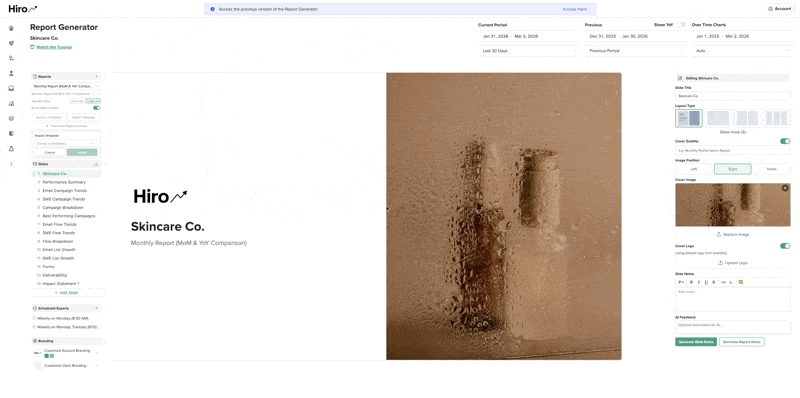Open the Select a template dropdown

pyautogui.click(x=66, y=143)
